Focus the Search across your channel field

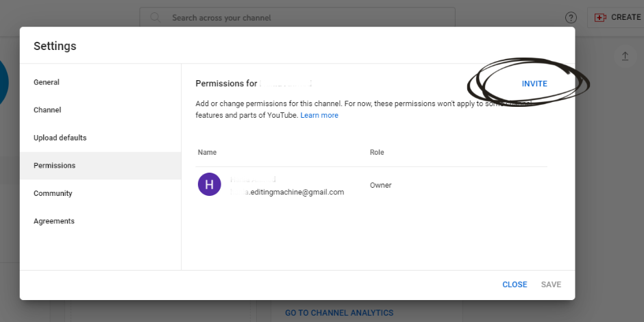[x=297, y=18]
